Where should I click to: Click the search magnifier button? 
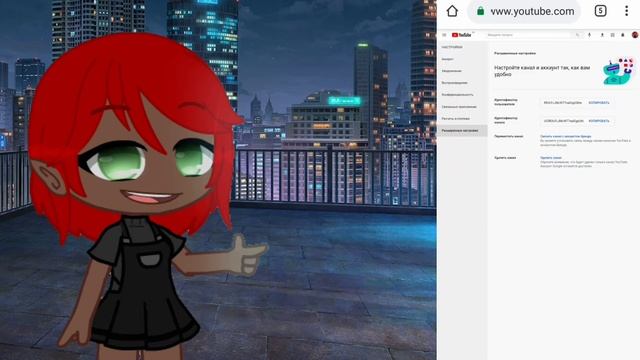[x=577, y=35]
